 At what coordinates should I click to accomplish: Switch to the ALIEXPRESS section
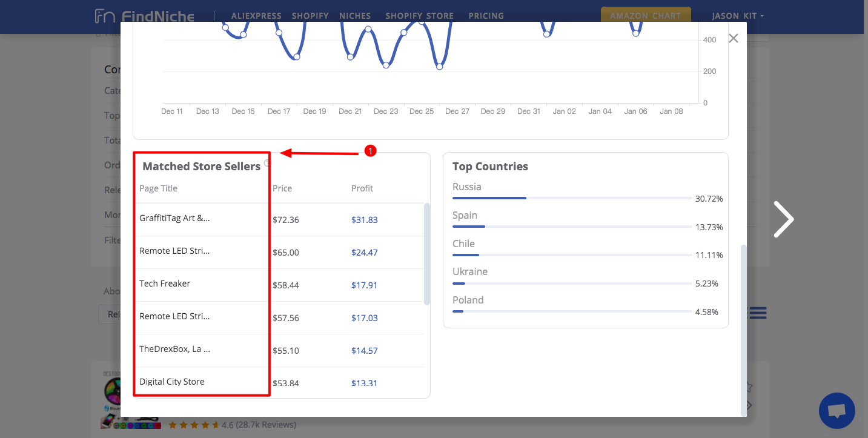pyautogui.click(x=256, y=16)
